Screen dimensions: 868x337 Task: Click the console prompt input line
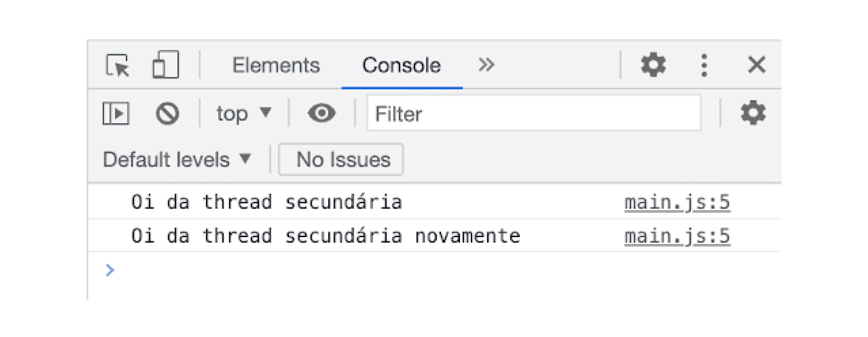434,270
